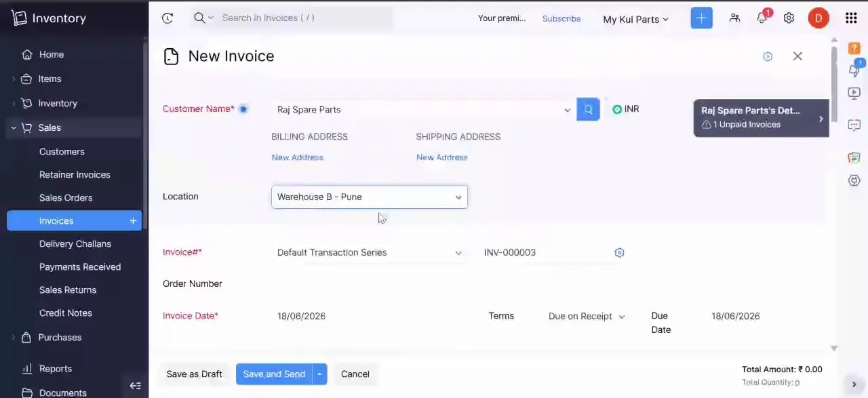Go to Sales Returns

click(x=68, y=290)
